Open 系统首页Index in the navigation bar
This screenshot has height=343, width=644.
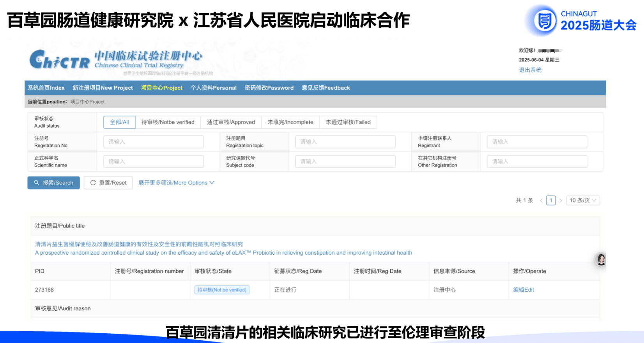coord(46,88)
